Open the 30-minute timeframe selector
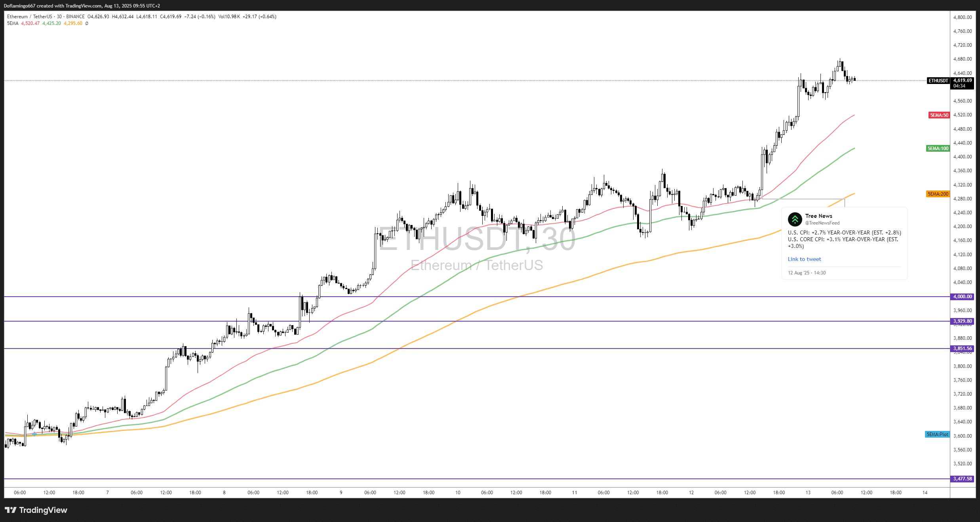This screenshot has width=980, height=522. 59,17
